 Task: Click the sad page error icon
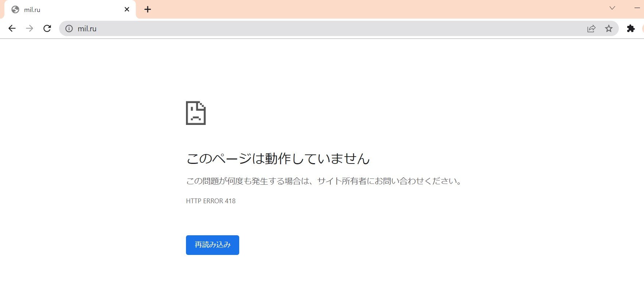[x=196, y=113]
